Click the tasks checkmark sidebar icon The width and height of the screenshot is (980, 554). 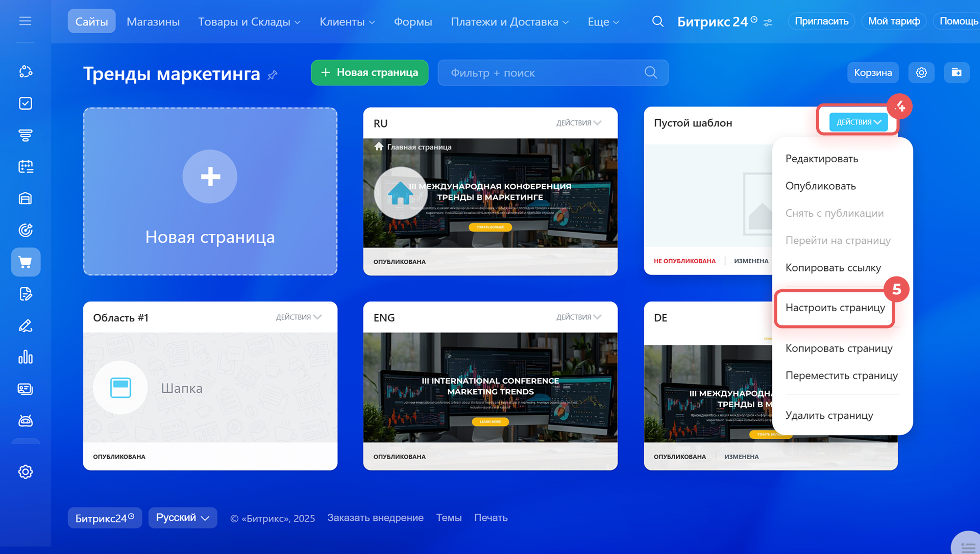click(x=26, y=104)
